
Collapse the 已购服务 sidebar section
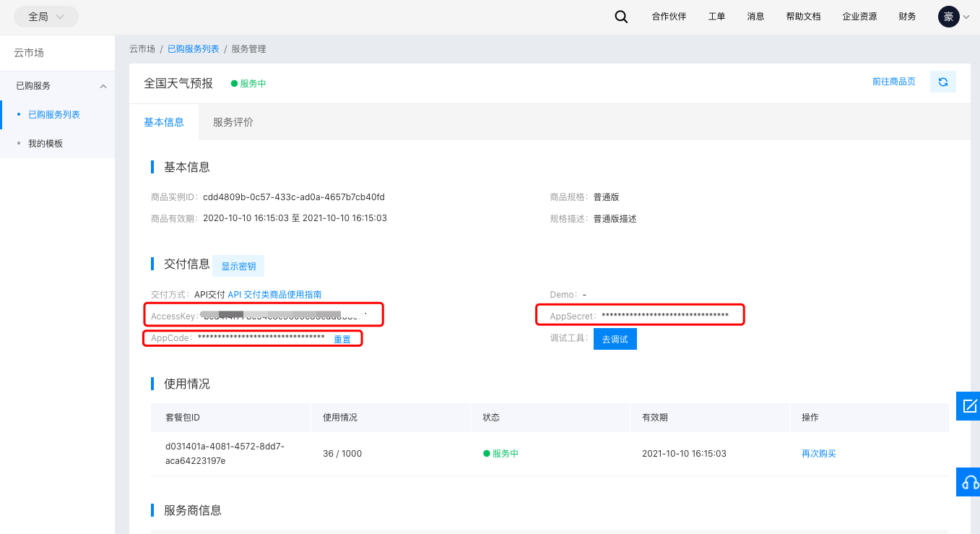(103, 85)
